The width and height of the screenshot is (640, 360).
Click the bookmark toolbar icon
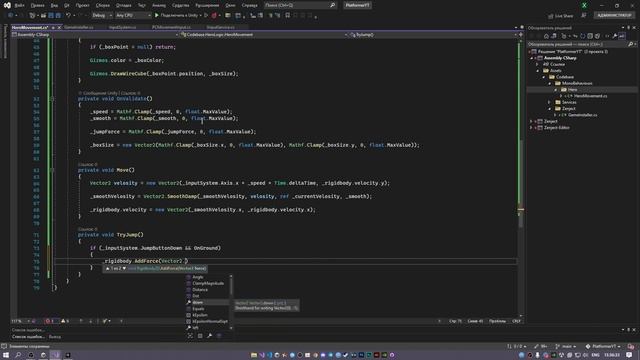pos(287,15)
